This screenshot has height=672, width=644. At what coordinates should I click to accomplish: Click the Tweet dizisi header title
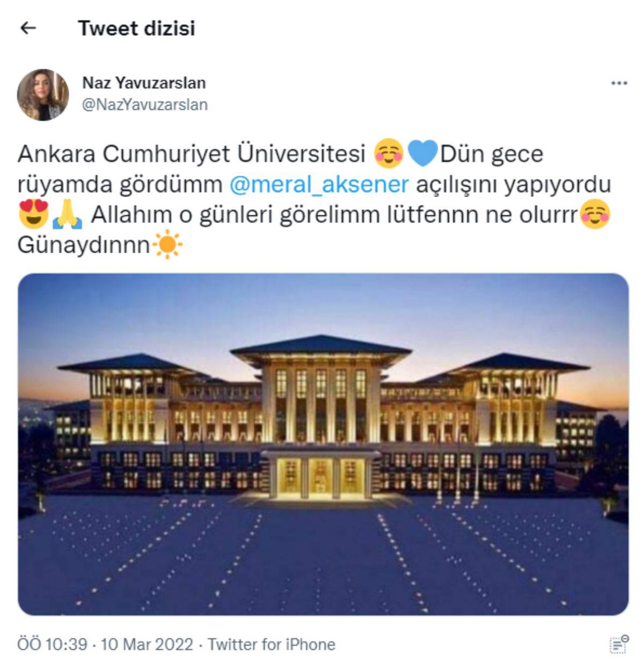point(136,28)
